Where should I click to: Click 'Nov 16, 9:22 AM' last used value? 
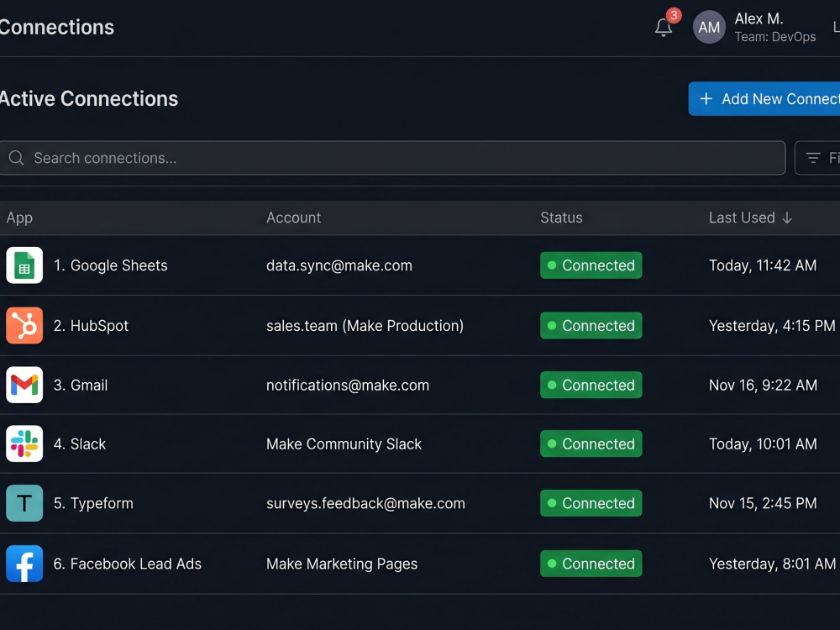[763, 386]
